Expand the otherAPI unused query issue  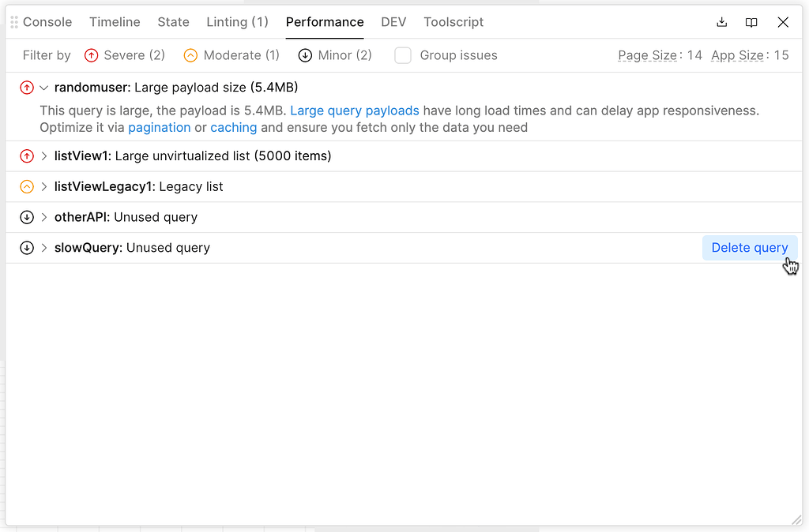point(43,217)
